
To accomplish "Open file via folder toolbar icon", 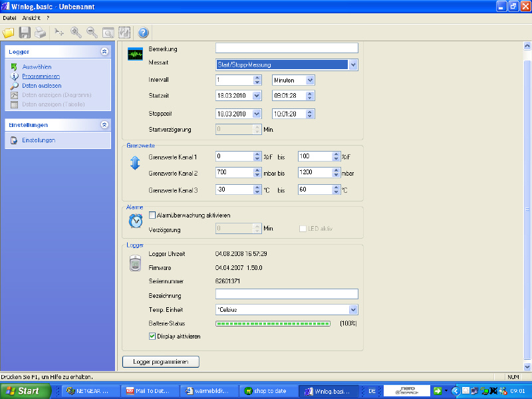I will [8, 33].
